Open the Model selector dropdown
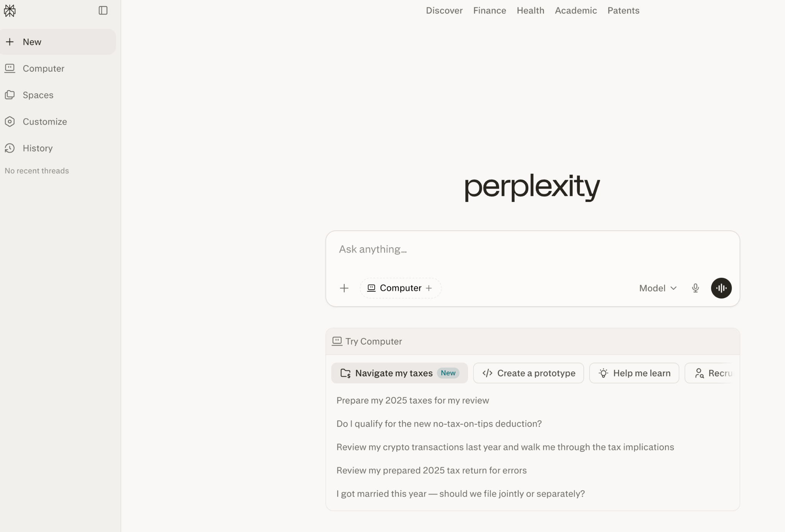The height and width of the screenshot is (532, 785). click(x=657, y=288)
